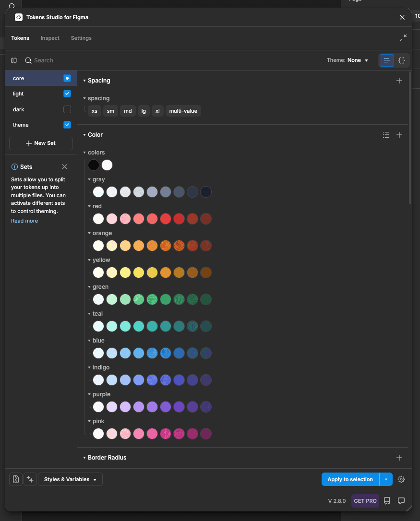Open the Apply to selection arrow menu
The width and height of the screenshot is (420, 521).
[386, 479]
